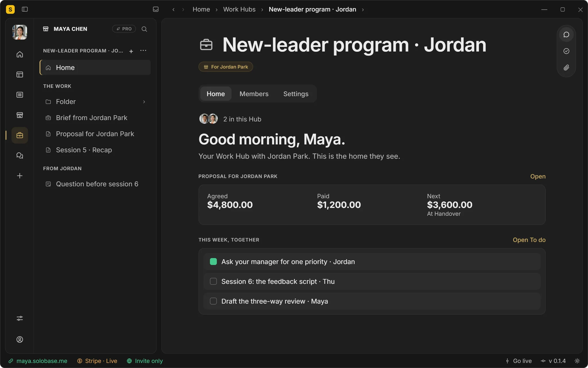The image size is (588, 368).
Task: Select the Work Hubs briefcase icon in rail
Action: click(20, 135)
